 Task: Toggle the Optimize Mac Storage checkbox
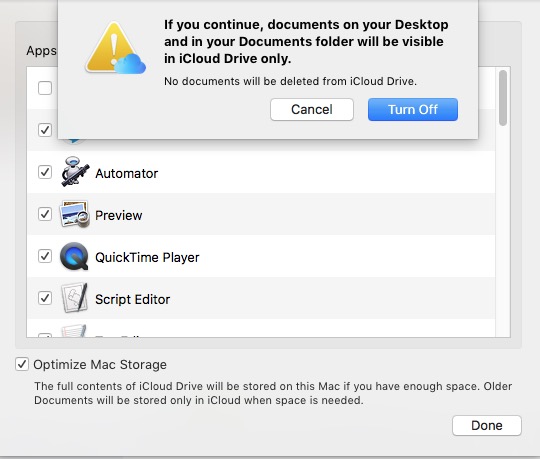point(22,364)
